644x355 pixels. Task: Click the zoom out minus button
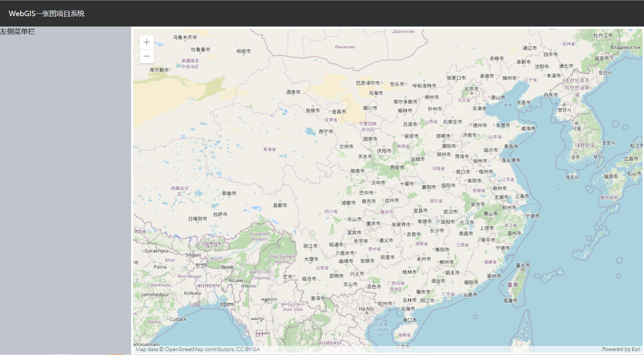147,56
